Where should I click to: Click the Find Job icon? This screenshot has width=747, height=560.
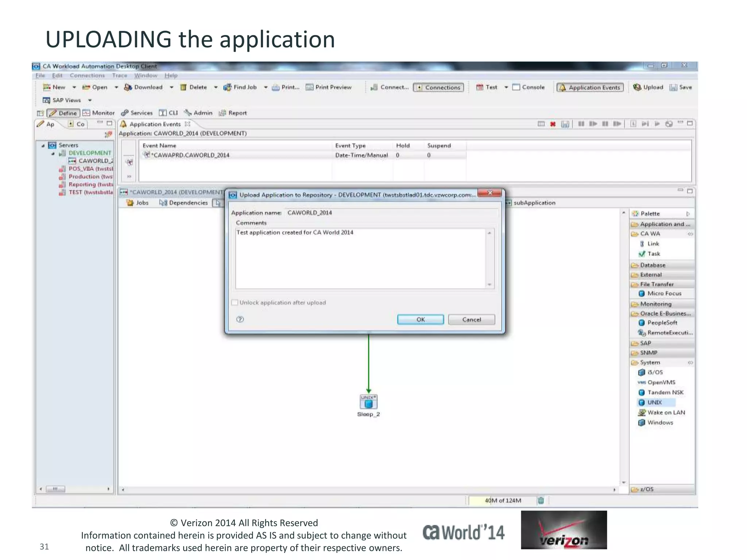point(227,87)
